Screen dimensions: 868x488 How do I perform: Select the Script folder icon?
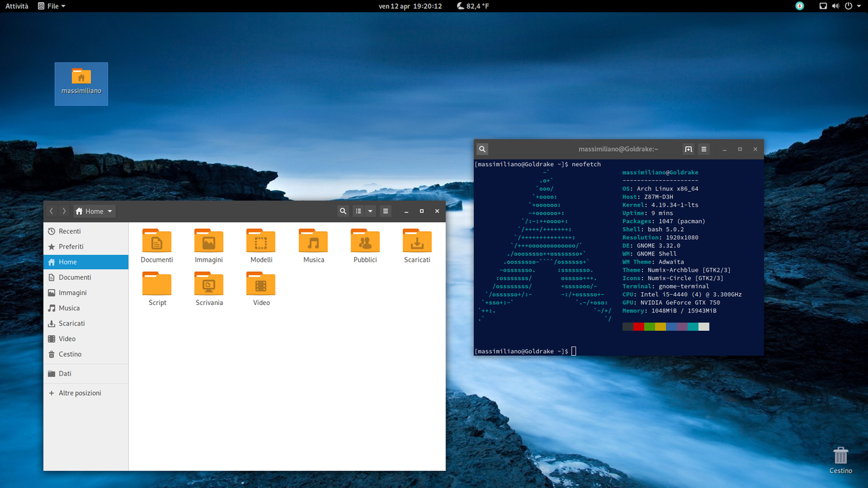tap(157, 283)
